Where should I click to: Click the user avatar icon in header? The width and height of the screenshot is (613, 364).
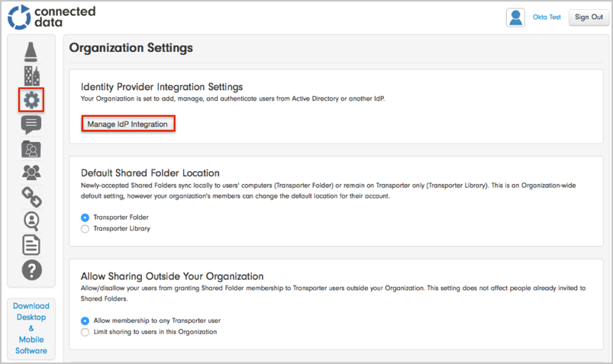(x=515, y=18)
